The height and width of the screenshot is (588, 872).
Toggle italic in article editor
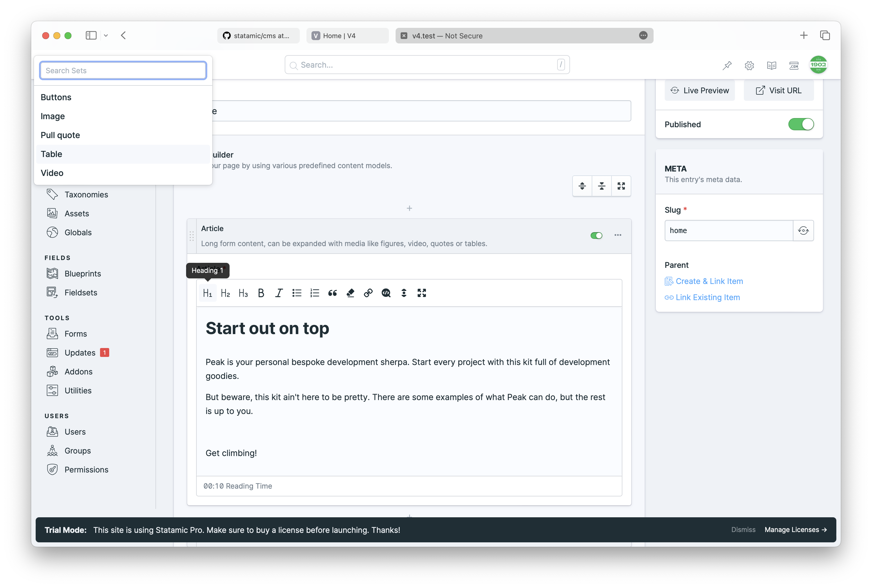[x=279, y=293]
